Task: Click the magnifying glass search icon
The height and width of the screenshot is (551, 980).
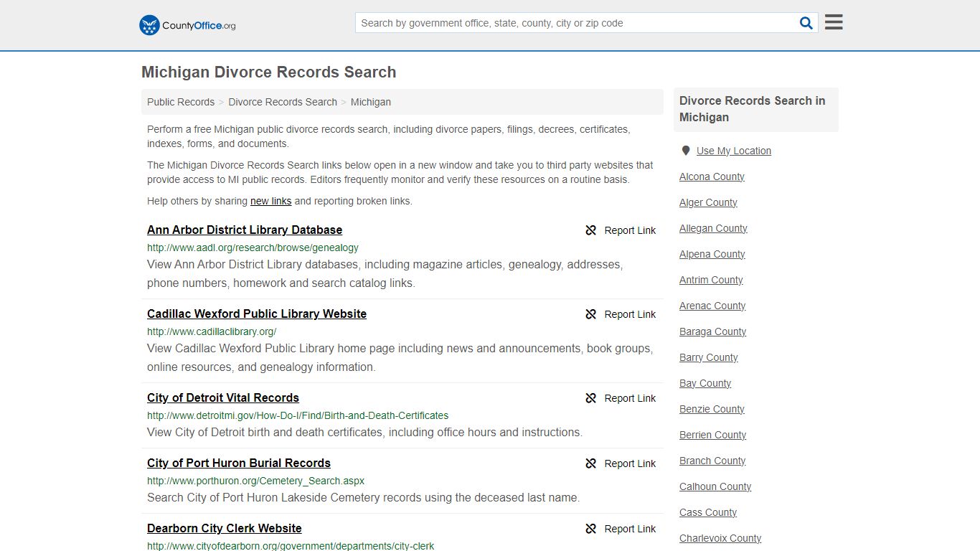Action: [x=806, y=23]
